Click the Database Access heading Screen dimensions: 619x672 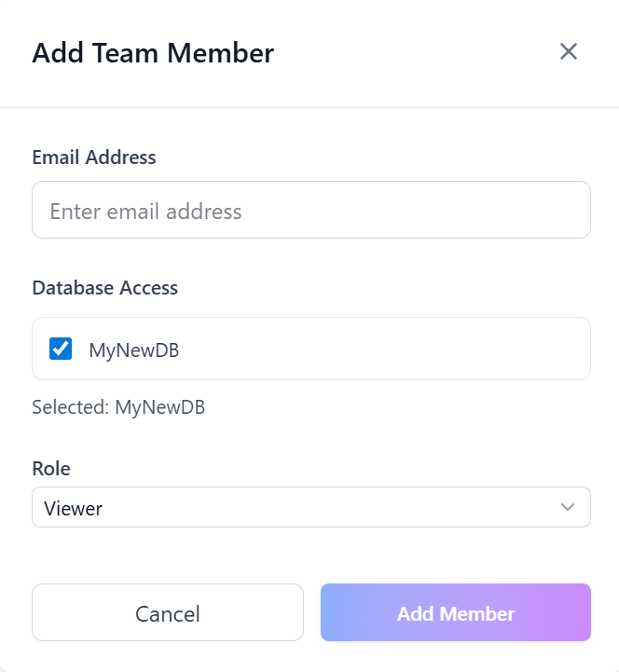104,287
